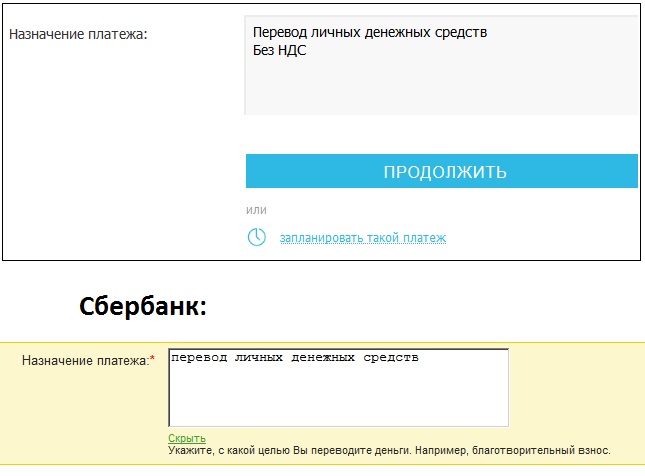The image size is (645, 476).
Task: Open the 'запланировать такой платеж' link
Action: pyautogui.click(x=362, y=238)
